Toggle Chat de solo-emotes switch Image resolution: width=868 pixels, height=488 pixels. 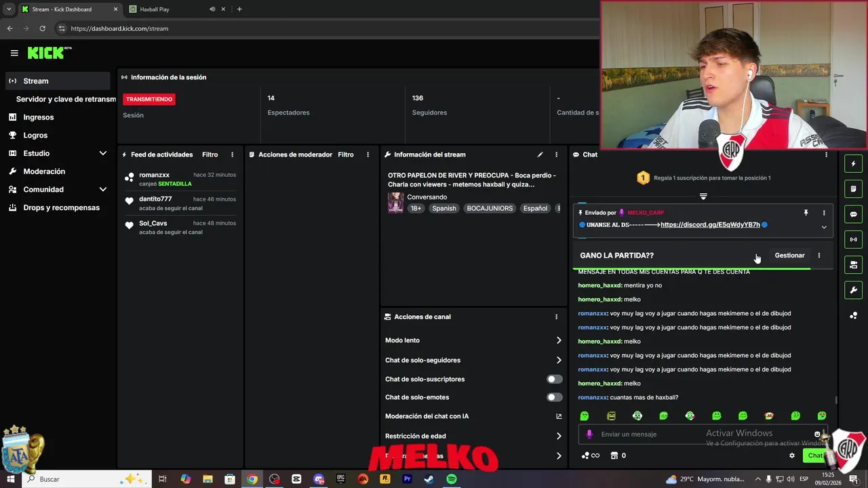(555, 397)
